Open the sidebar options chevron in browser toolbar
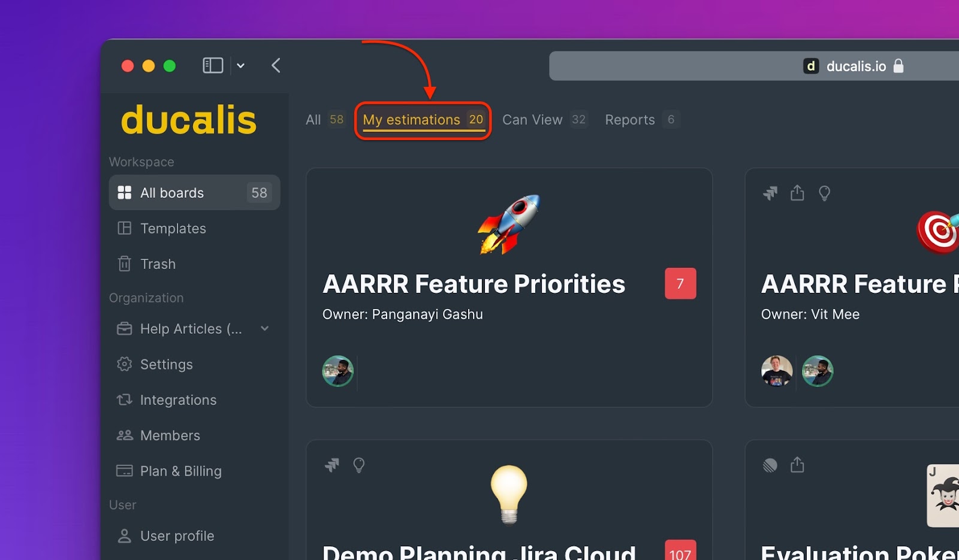 click(241, 66)
